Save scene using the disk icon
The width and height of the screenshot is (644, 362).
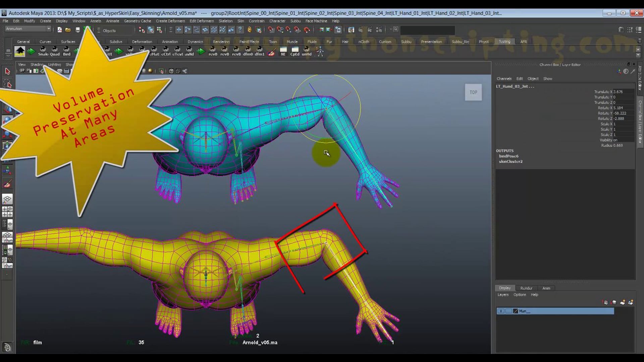77,30
